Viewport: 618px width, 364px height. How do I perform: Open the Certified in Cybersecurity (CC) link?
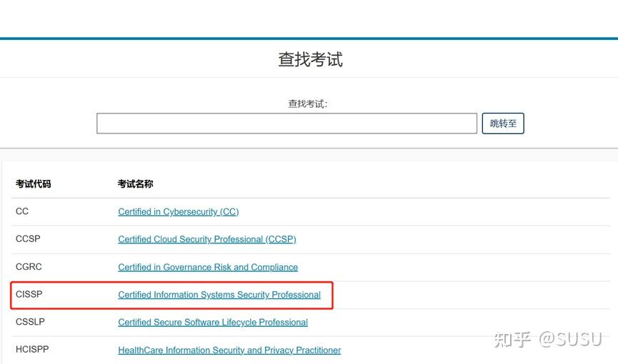click(x=178, y=211)
